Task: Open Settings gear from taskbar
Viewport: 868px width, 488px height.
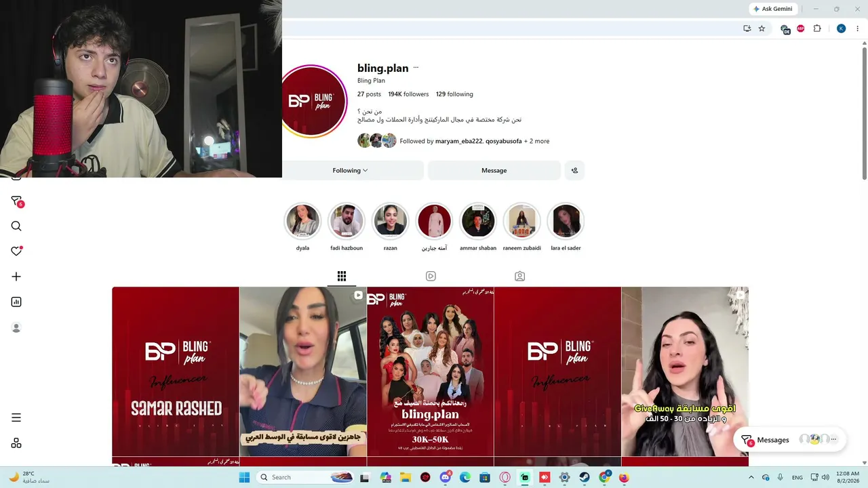Action: pyautogui.click(x=564, y=477)
